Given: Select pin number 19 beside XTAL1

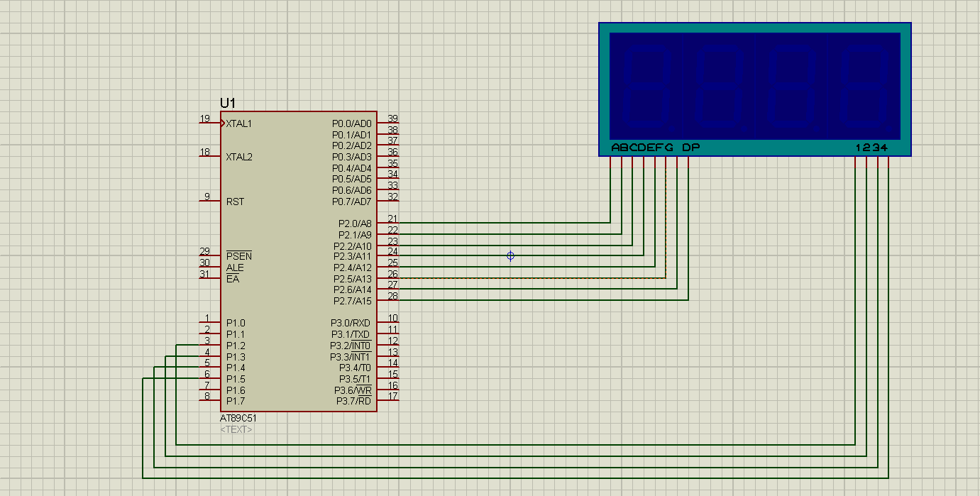Looking at the screenshot, I should coord(204,119).
